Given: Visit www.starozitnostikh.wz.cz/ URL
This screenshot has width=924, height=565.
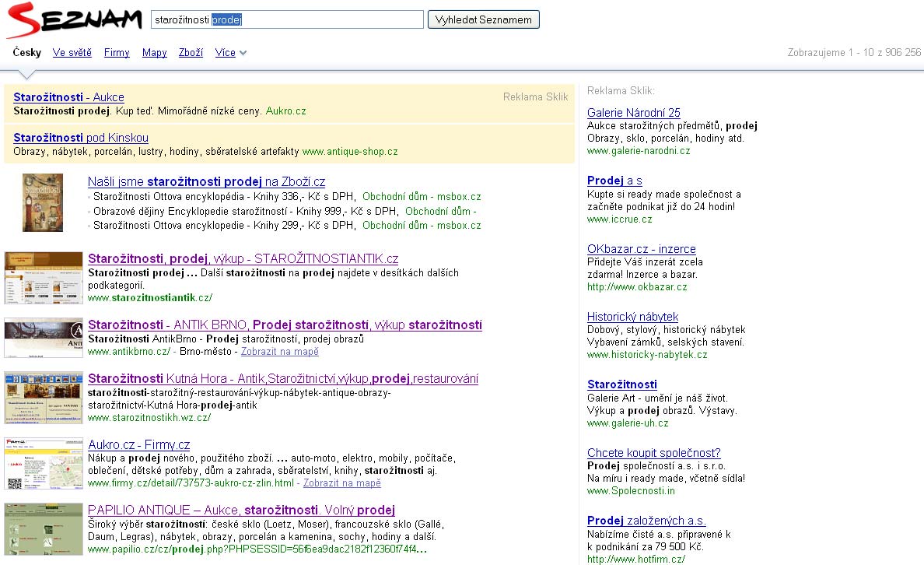Looking at the screenshot, I should [x=149, y=418].
